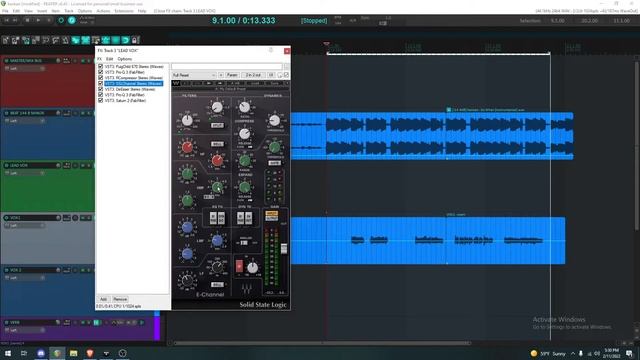Click the VOX1 audio item in the arrange view
640x360 pixels.
point(428,240)
